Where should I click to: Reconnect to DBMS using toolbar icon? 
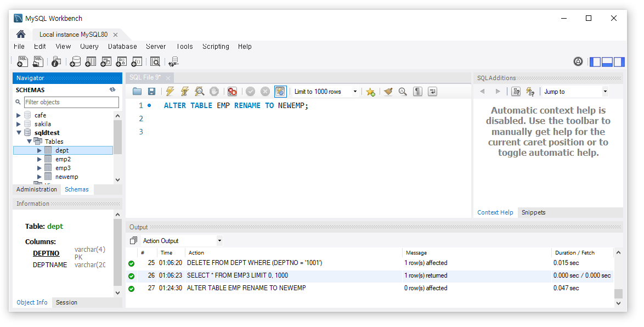click(x=173, y=61)
